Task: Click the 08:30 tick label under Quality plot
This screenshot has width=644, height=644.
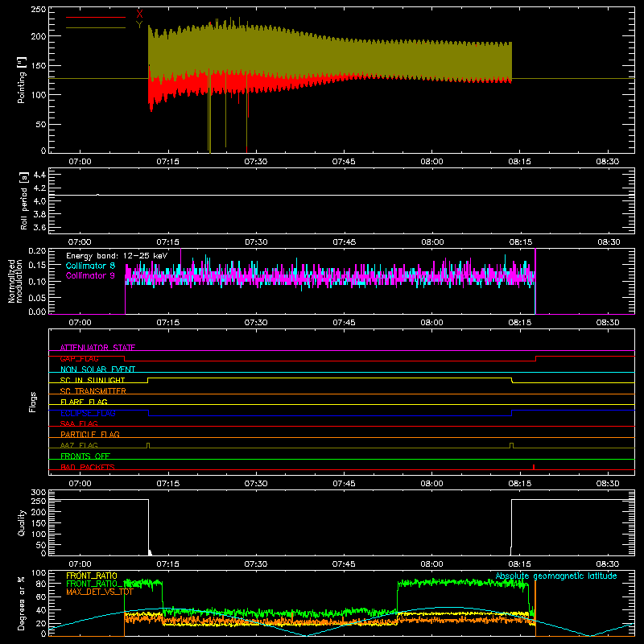Action: pyautogui.click(x=608, y=564)
